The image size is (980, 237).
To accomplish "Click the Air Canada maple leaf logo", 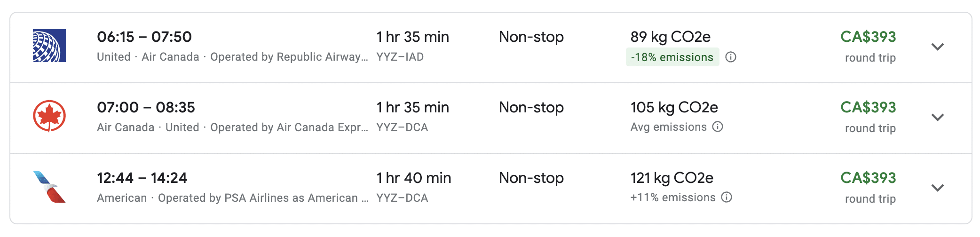I will coord(49,116).
